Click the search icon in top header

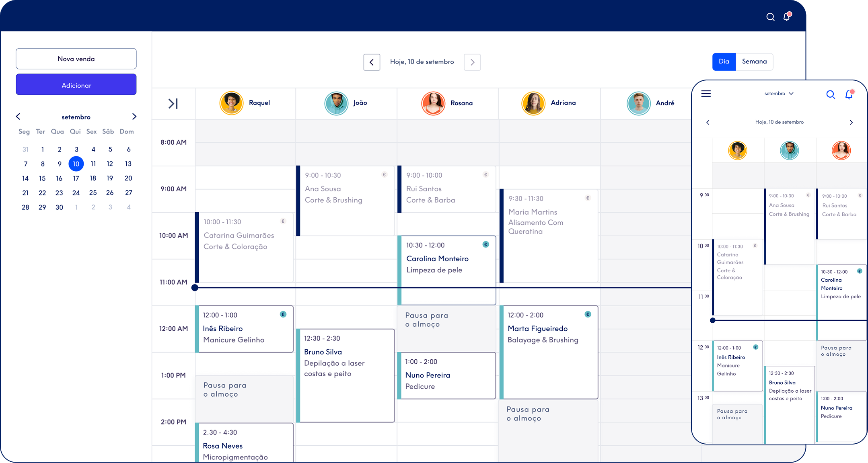point(770,17)
